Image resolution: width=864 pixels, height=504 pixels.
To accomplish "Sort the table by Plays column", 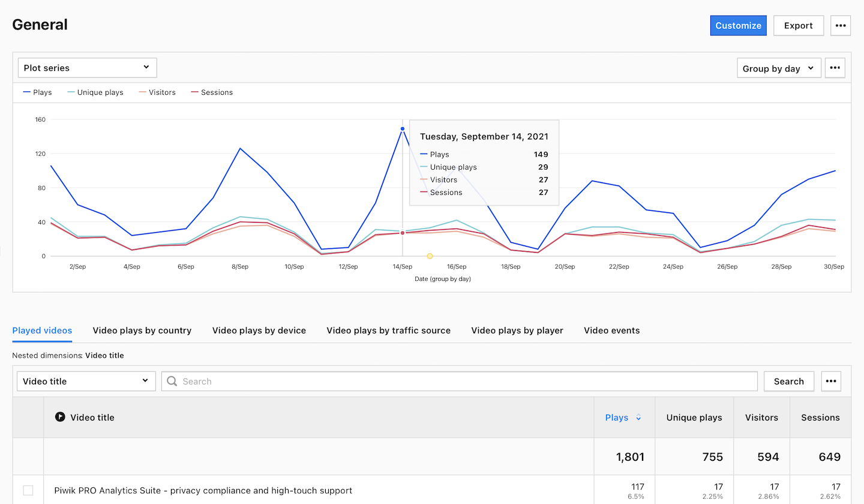I will 617,418.
